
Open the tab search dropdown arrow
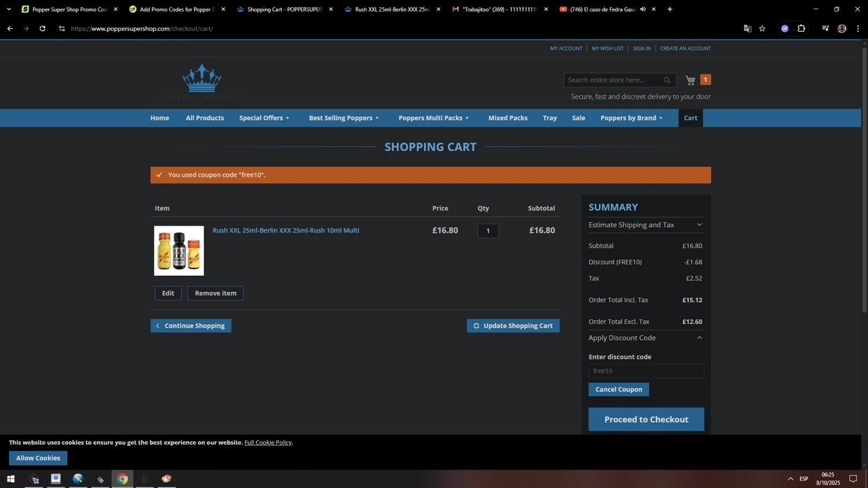9,9
